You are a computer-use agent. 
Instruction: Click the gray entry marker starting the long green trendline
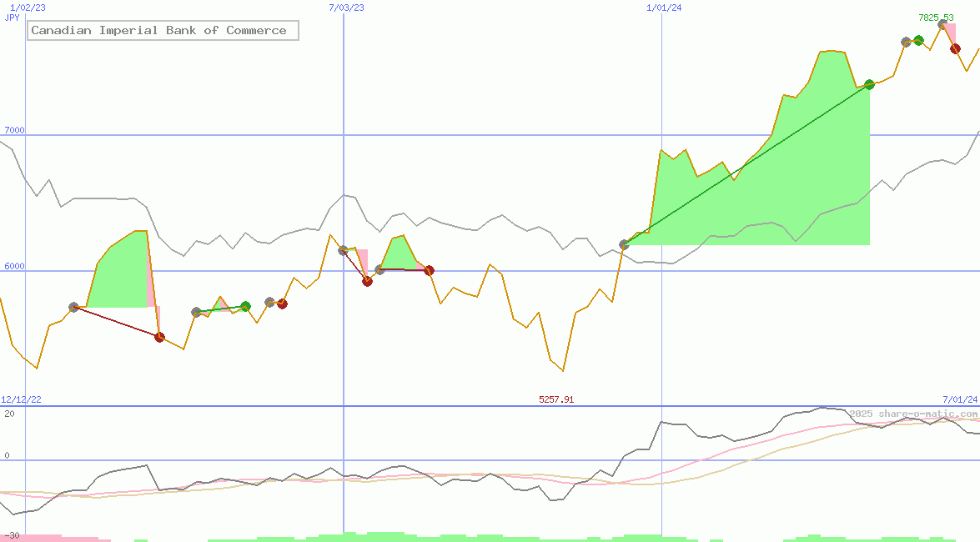tap(625, 244)
